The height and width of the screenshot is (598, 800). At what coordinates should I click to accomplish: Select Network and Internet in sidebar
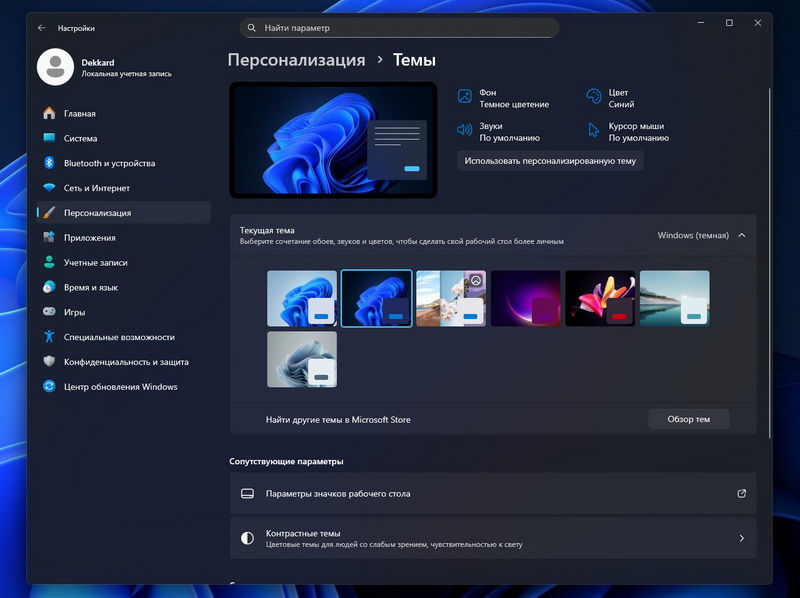(96, 188)
